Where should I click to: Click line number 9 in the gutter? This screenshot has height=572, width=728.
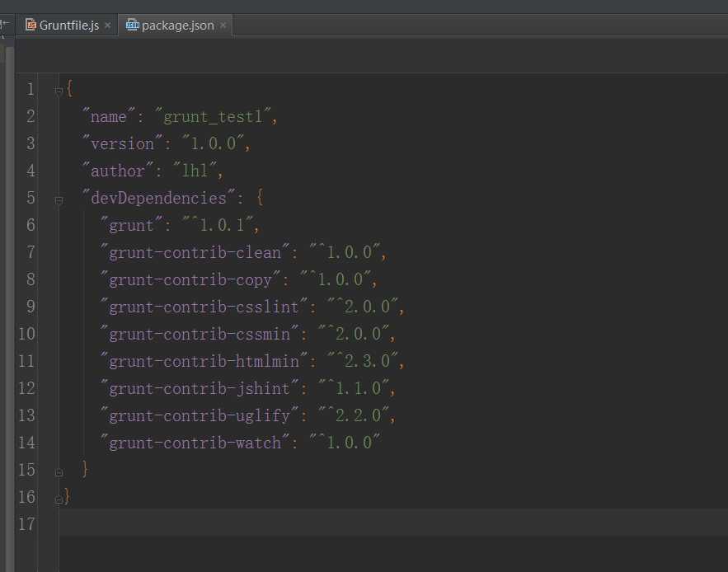tap(31, 307)
